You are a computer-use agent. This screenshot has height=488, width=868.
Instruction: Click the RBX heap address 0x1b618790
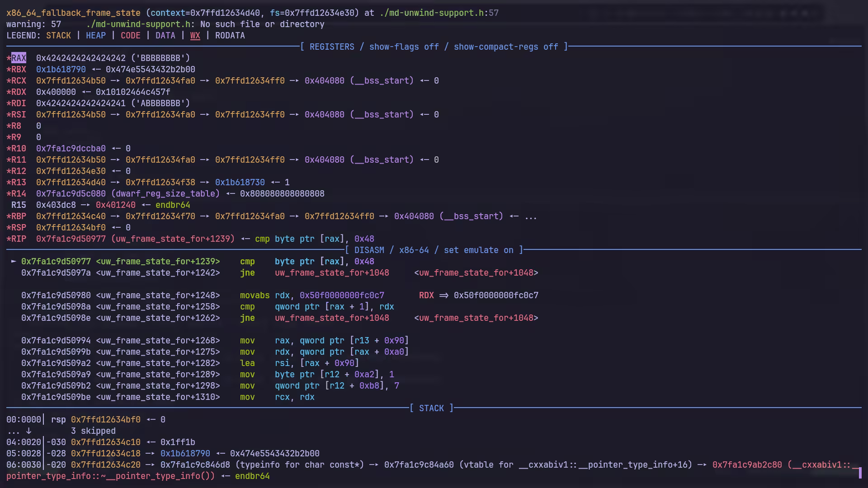click(x=61, y=70)
